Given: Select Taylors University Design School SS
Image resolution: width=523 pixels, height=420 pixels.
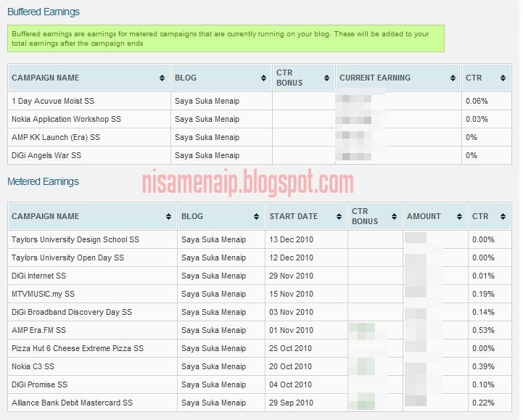Looking at the screenshot, I should point(75,239).
